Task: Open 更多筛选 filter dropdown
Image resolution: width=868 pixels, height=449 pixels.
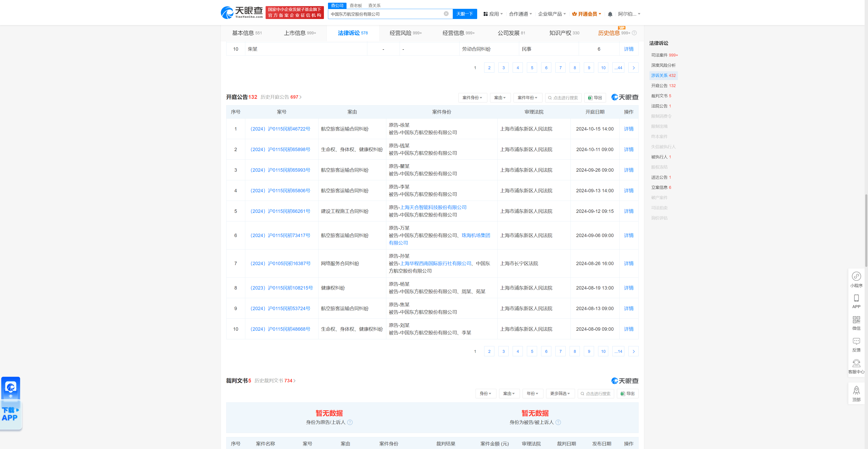Action: point(560,394)
